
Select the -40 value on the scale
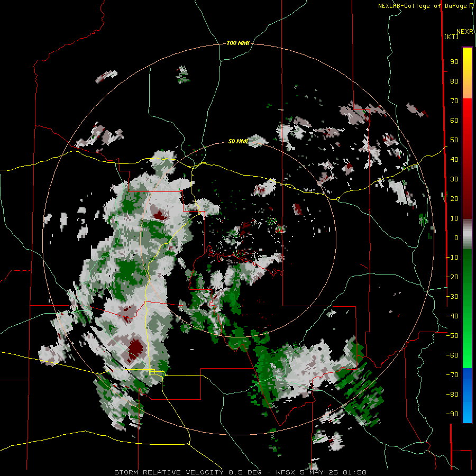click(x=452, y=316)
